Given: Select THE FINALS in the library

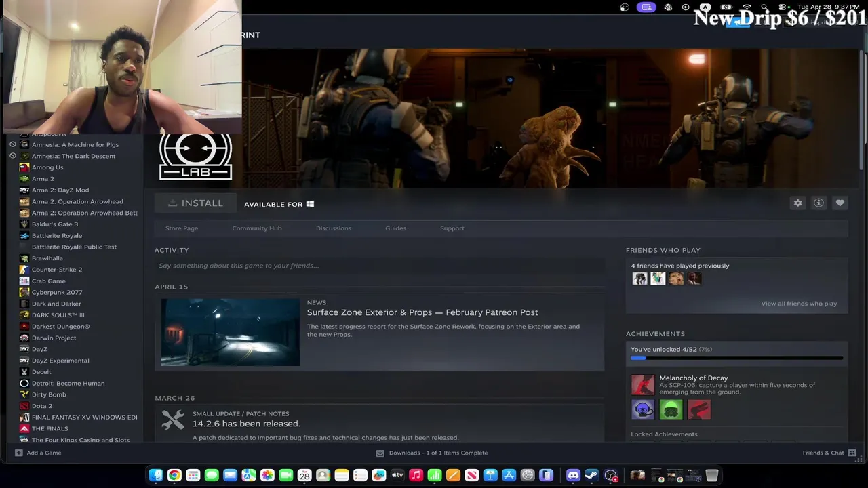Looking at the screenshot, I should 50,429.
